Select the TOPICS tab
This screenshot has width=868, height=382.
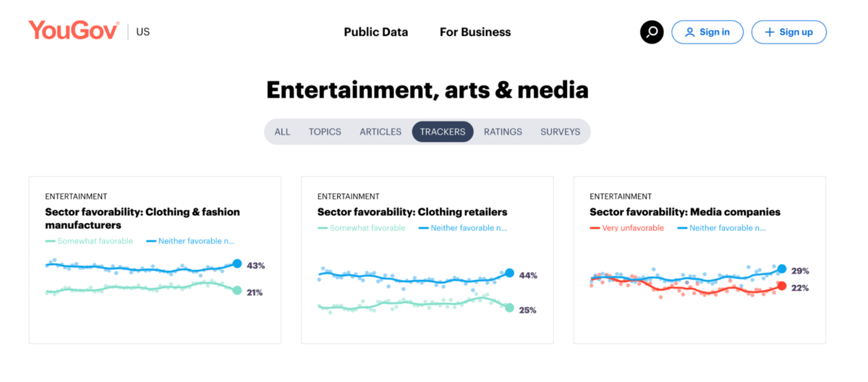pos(325,132)
